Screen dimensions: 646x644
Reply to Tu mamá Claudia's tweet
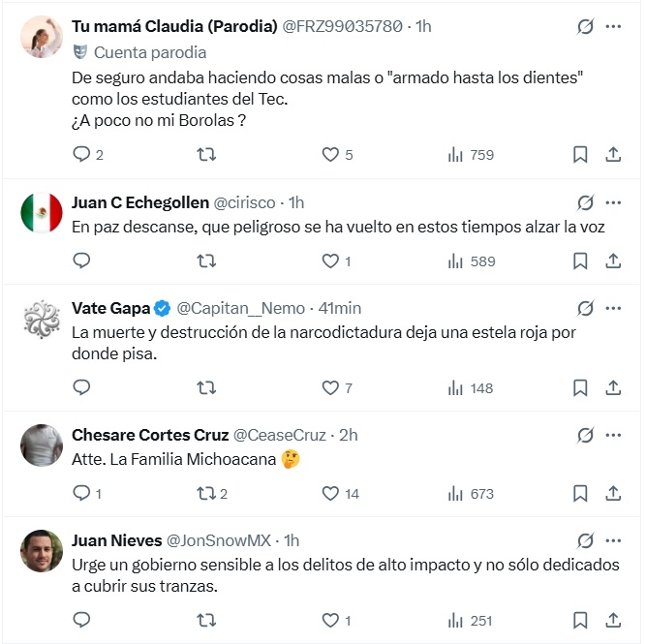82,155
